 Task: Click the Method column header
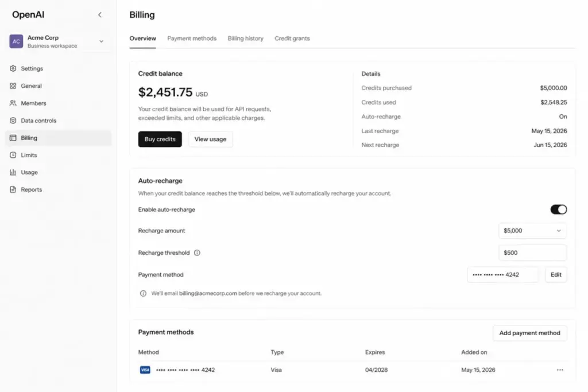149,352
